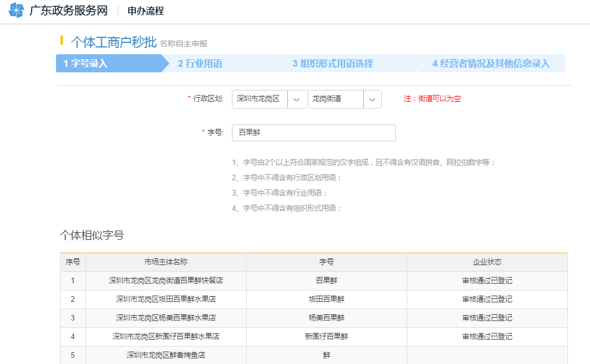Click the 市场主体名称 column header
The image size is (590, 364).
click(166, 262)
